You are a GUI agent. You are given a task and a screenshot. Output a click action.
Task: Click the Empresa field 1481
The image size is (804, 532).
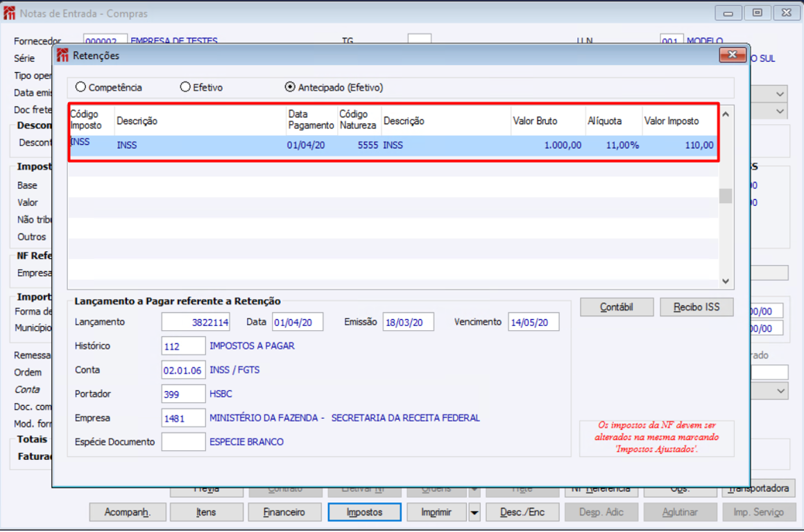(183, 418)
